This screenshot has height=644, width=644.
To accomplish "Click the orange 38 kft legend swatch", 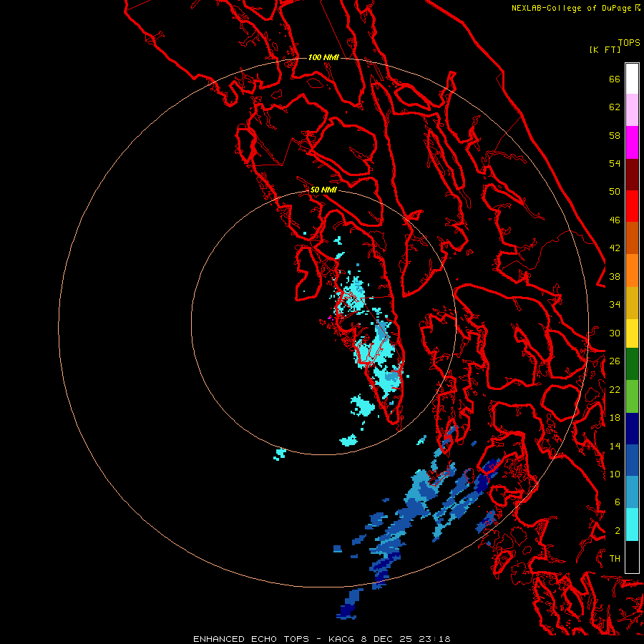I will coord(632,270).
